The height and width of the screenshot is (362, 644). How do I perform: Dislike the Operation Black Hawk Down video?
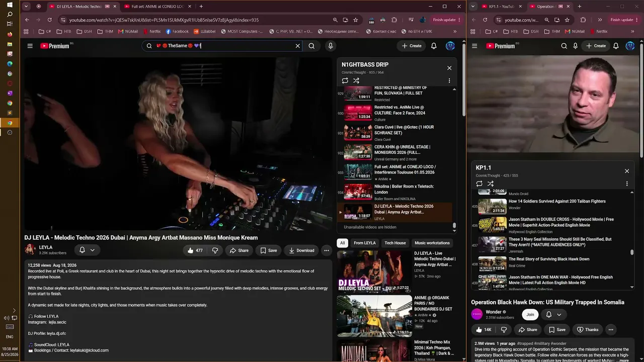tap(504, 330)
